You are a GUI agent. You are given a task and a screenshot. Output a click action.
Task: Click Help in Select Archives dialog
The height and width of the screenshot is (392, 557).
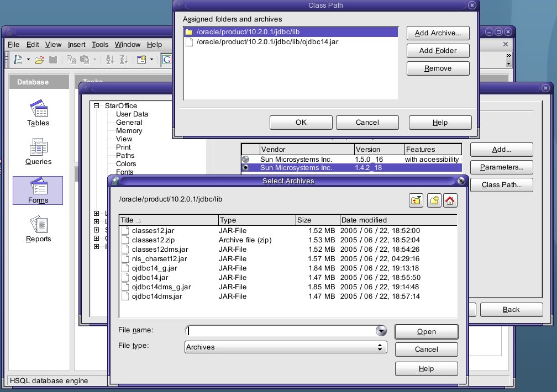click(426, 369)
